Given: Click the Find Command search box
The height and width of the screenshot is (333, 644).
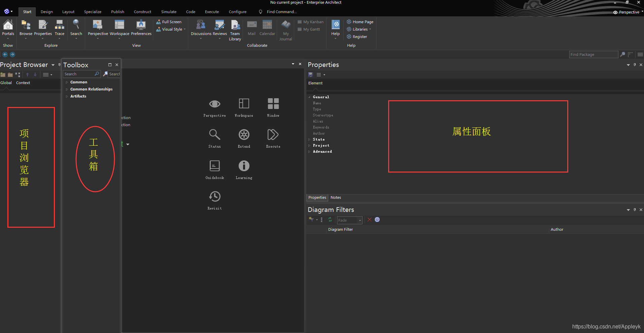Looking at the screenshot, I should 282,12.
